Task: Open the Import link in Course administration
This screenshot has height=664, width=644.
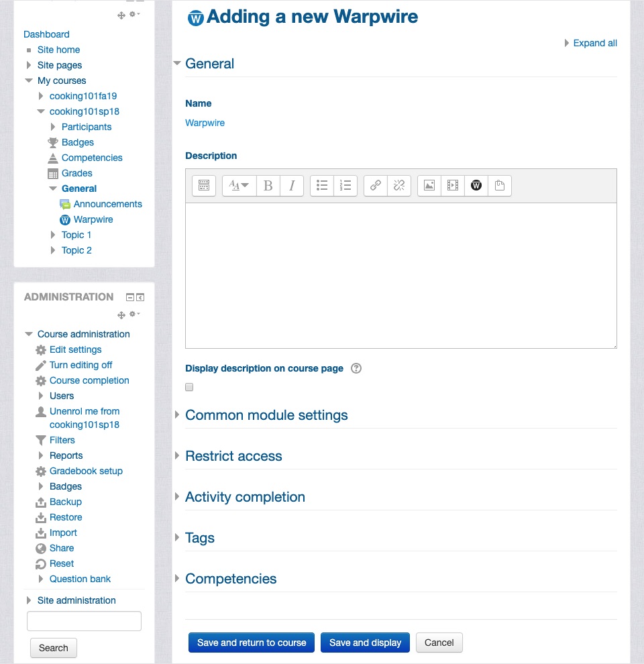Action: 63,533
